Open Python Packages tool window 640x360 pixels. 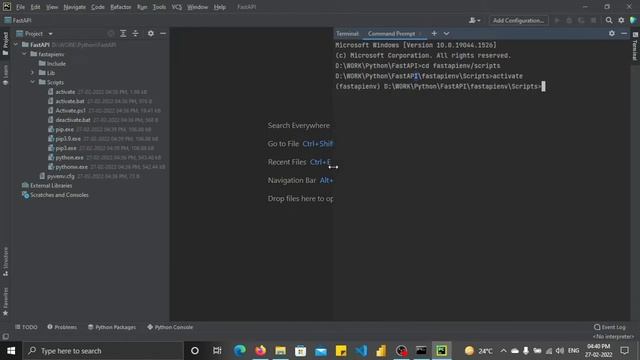pyautogui.click(x=112, y=327)
